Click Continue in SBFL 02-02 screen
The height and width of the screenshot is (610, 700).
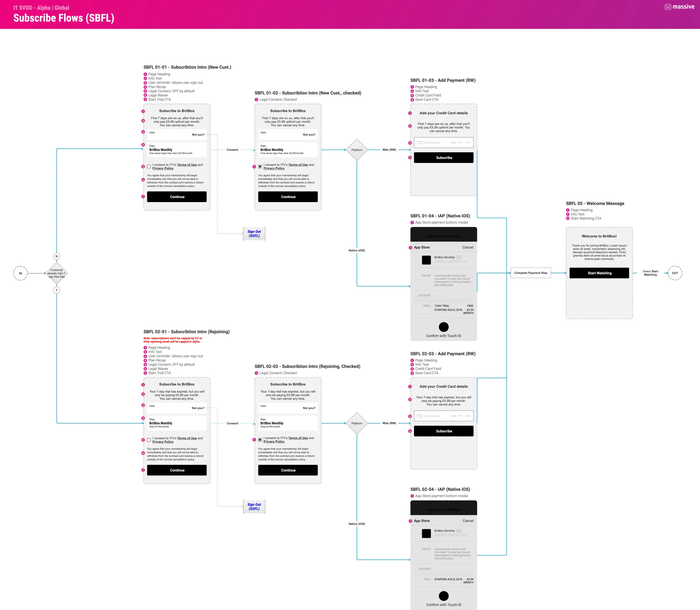288,470
